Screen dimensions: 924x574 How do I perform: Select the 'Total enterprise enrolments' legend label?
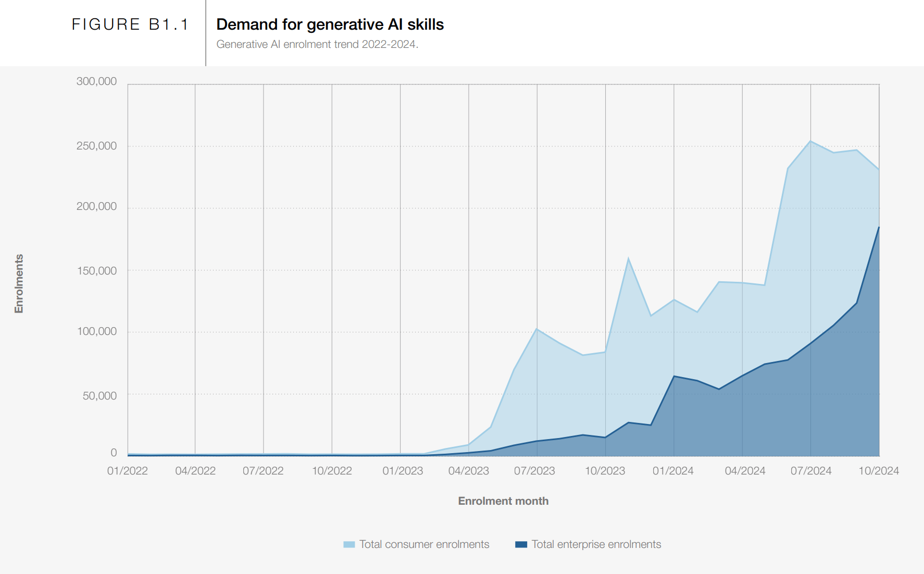coord(596,544)
